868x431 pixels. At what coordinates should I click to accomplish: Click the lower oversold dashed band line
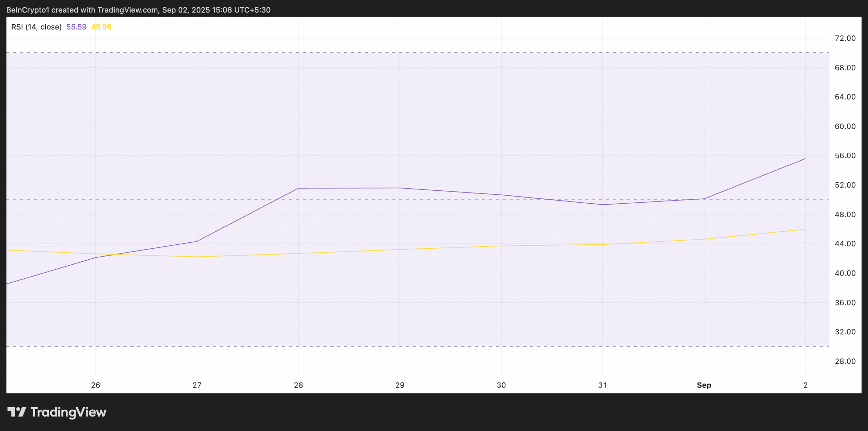(407, 346)
